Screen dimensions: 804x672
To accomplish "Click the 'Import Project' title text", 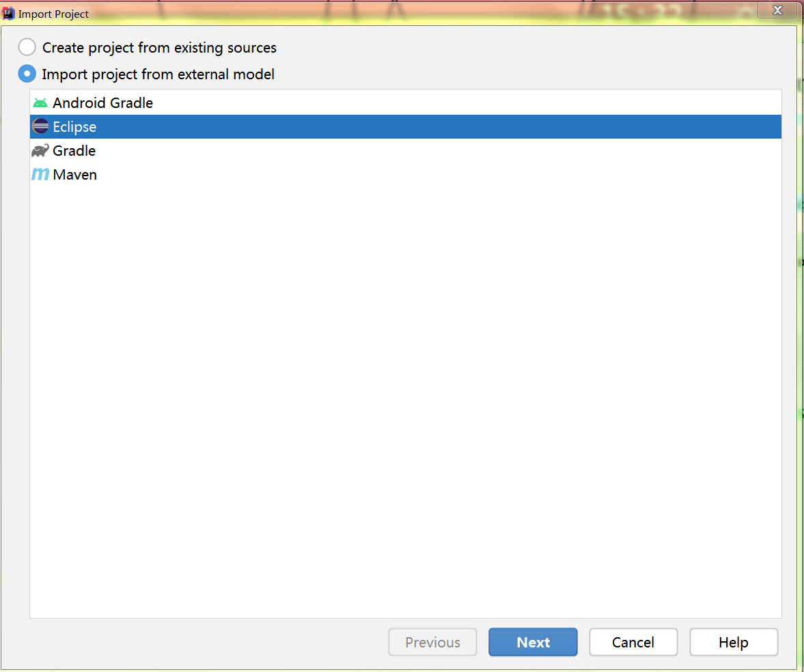I will pos(54,14).
